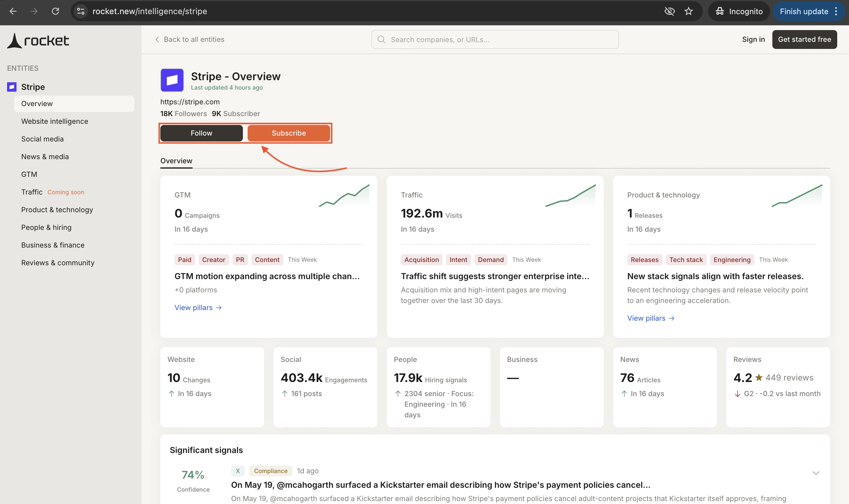The width and height of the screenshot is (849, 504).
Task: Open Social media in sidebar
Action: [x=42, y=139]
